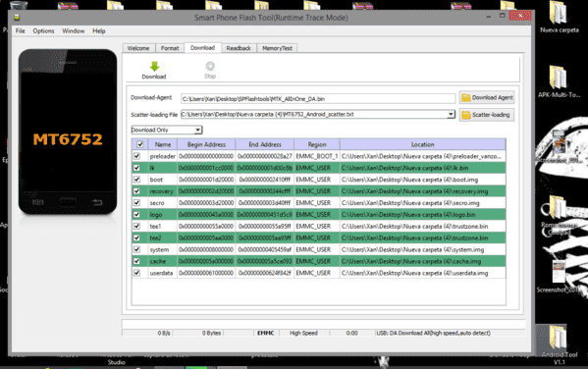Click the recovery.img location cell
The width and height of the screenshot is (588, 369).
click(x=423, y=190)
